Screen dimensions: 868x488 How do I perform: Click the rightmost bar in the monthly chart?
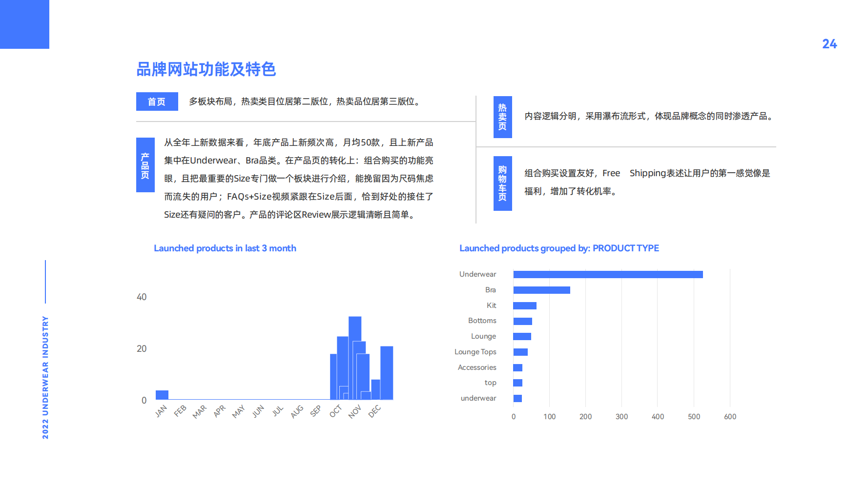(x=387, y=373)
